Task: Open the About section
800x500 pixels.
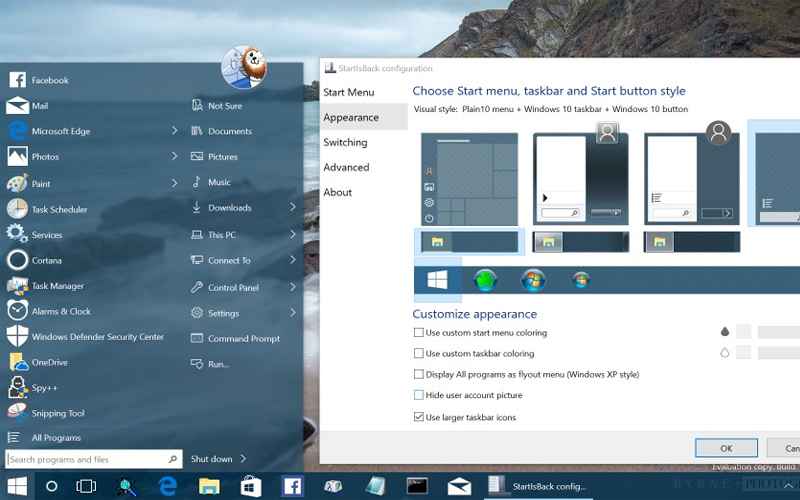Action: point(338,192)
